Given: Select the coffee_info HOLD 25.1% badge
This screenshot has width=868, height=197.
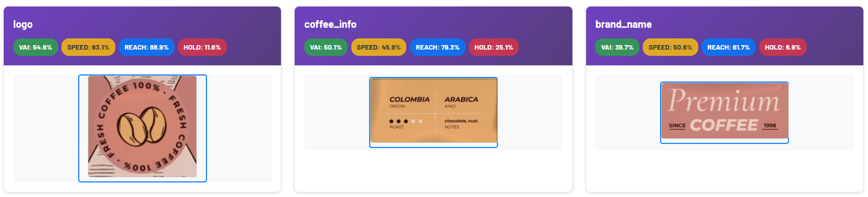Looking at the screenshot, I should click(x=493, y=47).
